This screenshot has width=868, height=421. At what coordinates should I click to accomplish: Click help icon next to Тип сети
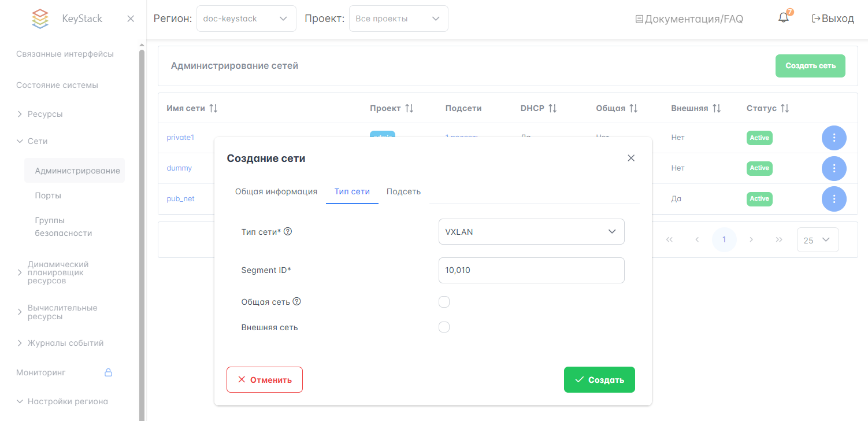[x=288, y=231]
